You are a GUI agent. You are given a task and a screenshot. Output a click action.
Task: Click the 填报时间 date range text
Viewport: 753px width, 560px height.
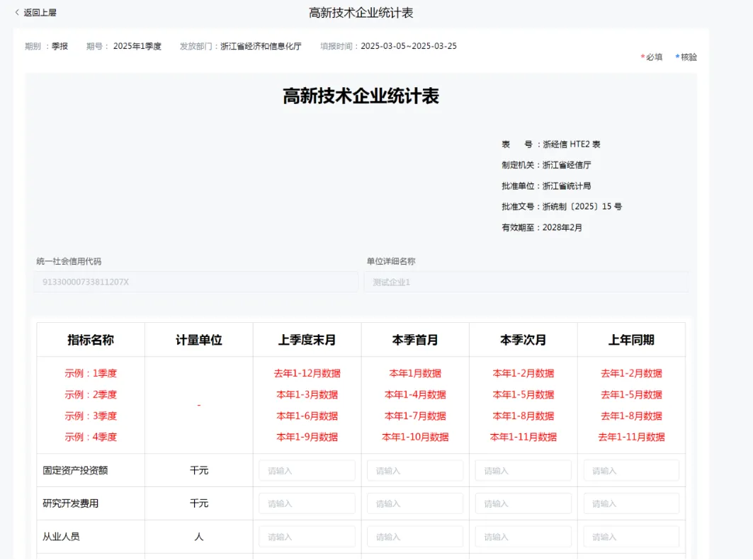tap(409, 45)
